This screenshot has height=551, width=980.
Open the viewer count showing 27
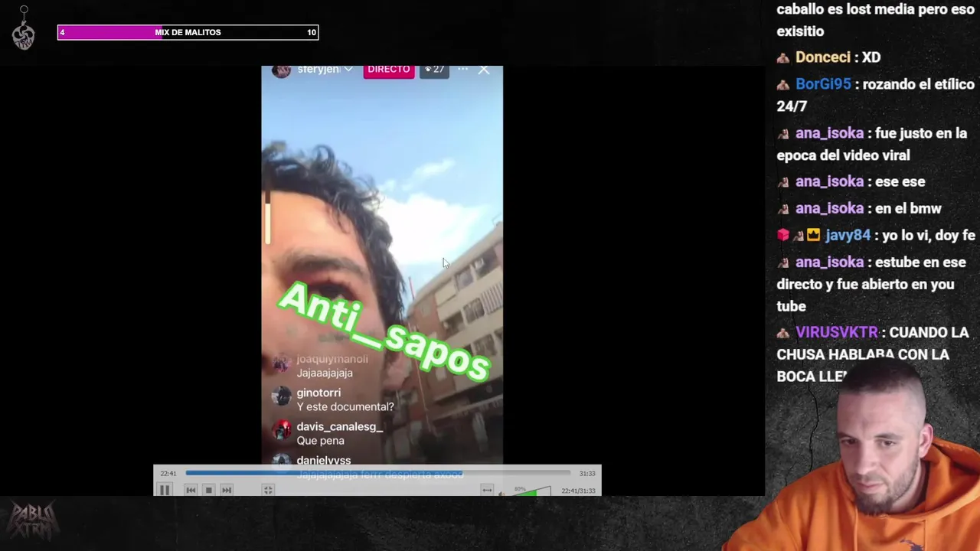point(434,70)
